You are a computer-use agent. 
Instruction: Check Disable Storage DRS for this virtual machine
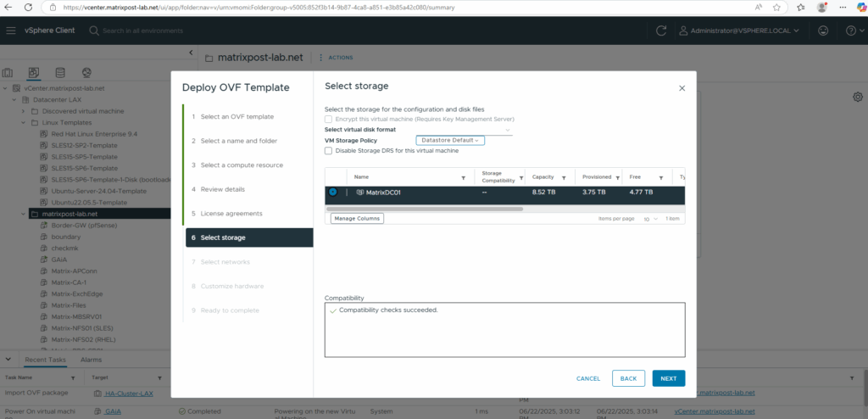pos(328,151)
